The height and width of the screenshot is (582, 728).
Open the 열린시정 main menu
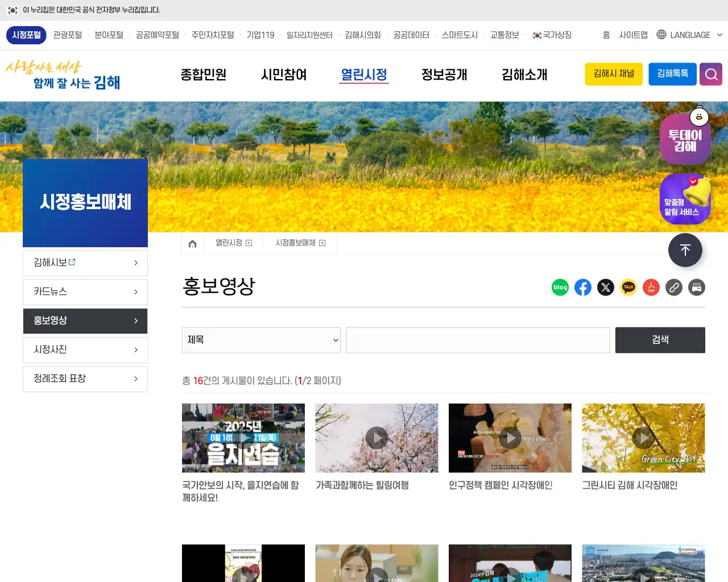click(x=364, y=74)
